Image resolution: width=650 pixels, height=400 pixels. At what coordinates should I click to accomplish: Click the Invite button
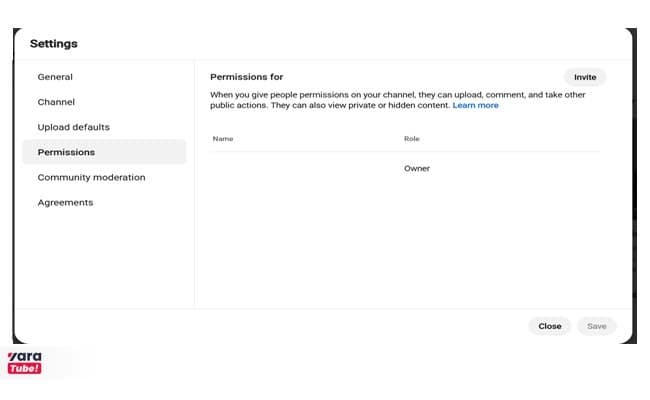585,77
